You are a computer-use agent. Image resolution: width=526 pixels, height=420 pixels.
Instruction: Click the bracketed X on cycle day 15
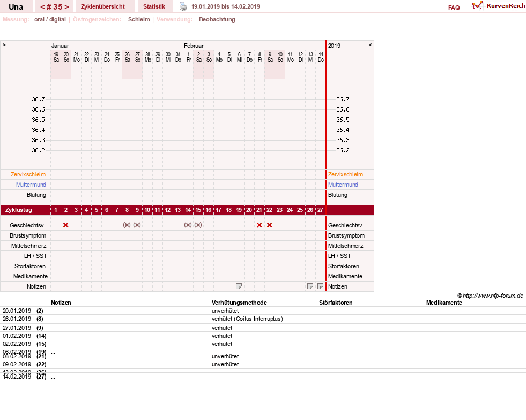[x=198, y=225]
